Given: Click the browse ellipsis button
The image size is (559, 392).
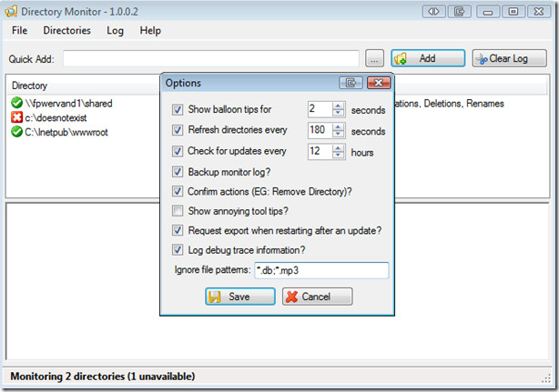Looking at the screenshot, I should (x=374, y=58).
